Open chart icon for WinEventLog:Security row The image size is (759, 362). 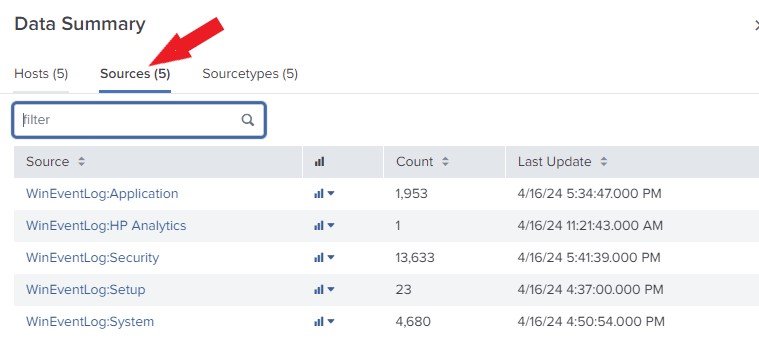[324, 257]
